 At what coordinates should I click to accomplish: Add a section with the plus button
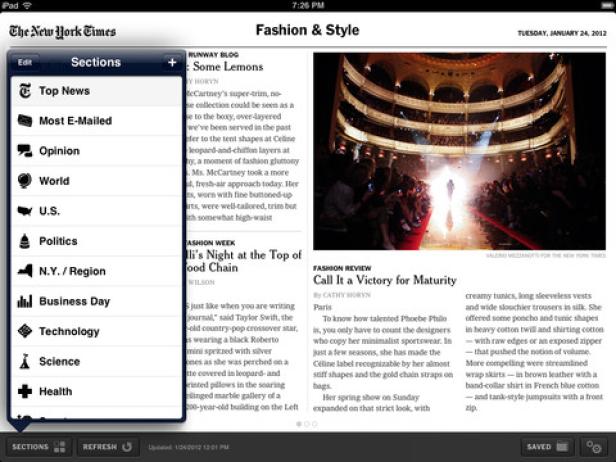click(172, 62)
